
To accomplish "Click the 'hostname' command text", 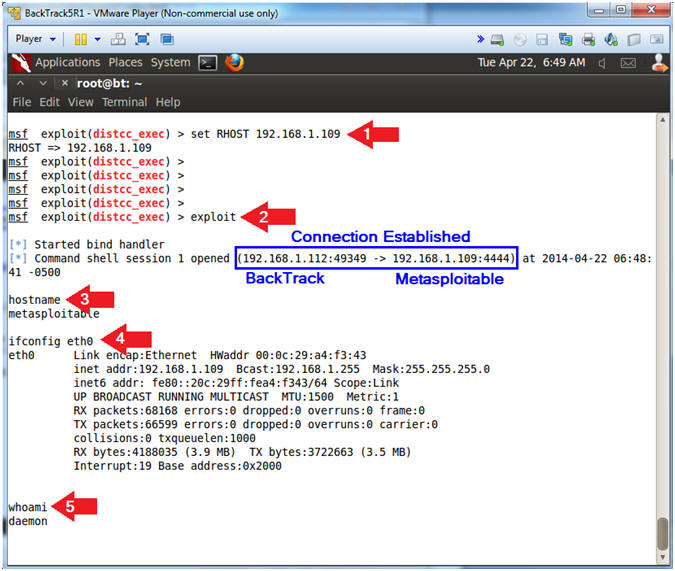I will 34,300.
